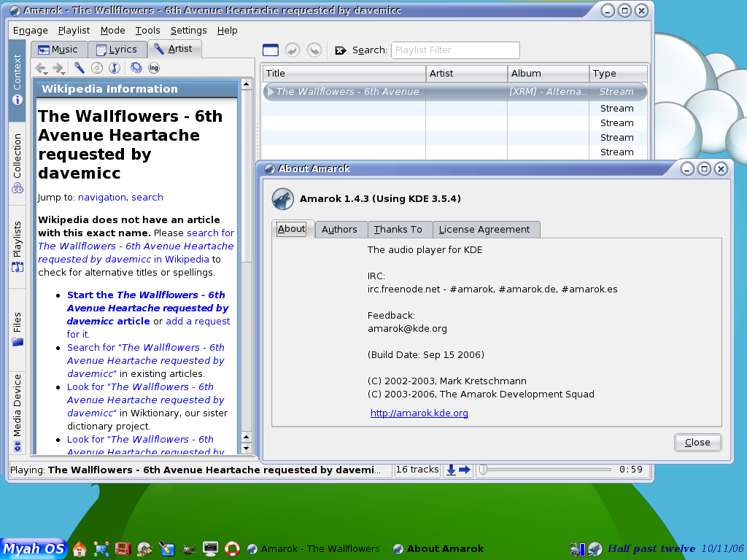Clear the playlist filter with the X arrow icon

pos(340,50)
